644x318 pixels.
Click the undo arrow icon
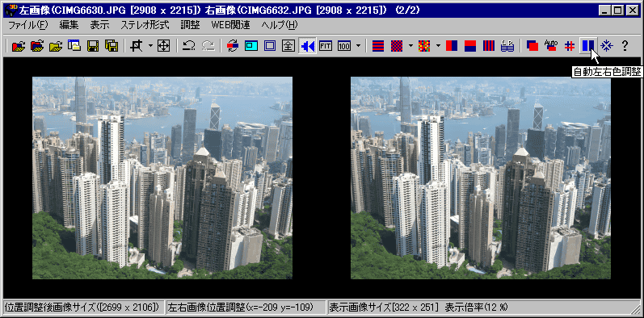[189, 46]
